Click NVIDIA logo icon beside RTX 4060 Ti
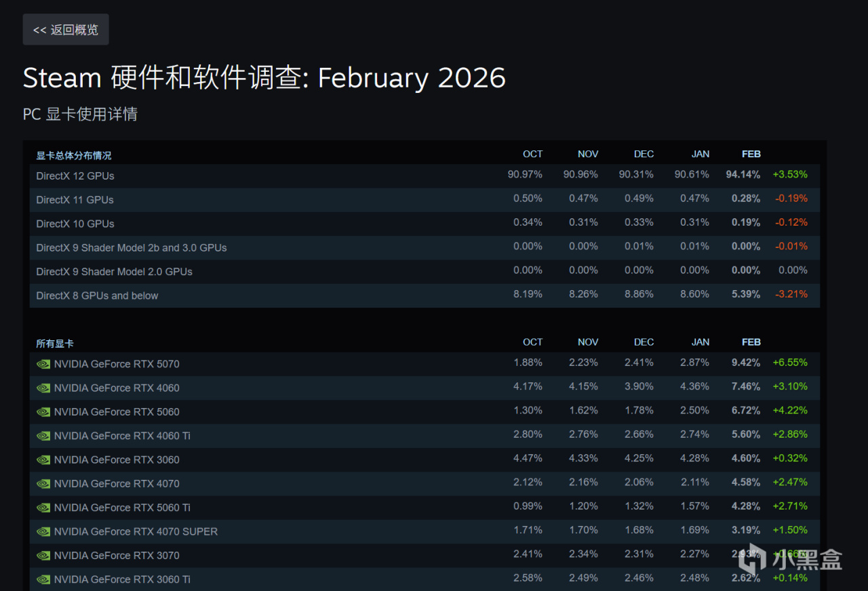868x591 pixels. pos(43,436)
